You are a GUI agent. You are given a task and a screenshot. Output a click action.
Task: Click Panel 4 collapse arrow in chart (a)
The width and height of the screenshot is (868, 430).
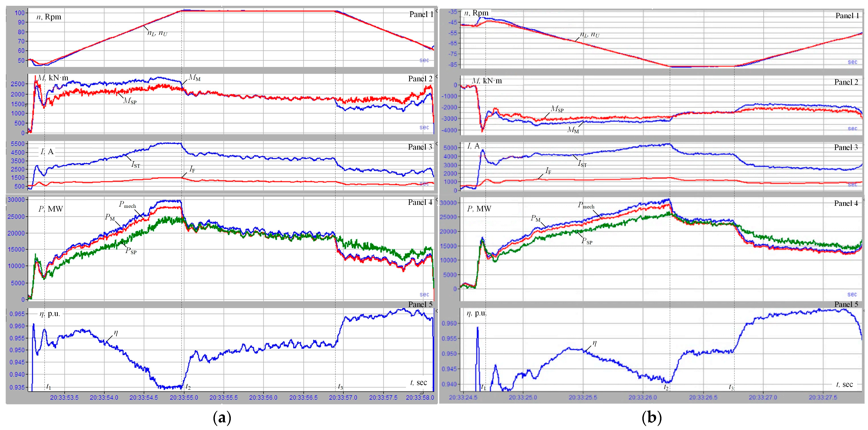click(436, 200)
